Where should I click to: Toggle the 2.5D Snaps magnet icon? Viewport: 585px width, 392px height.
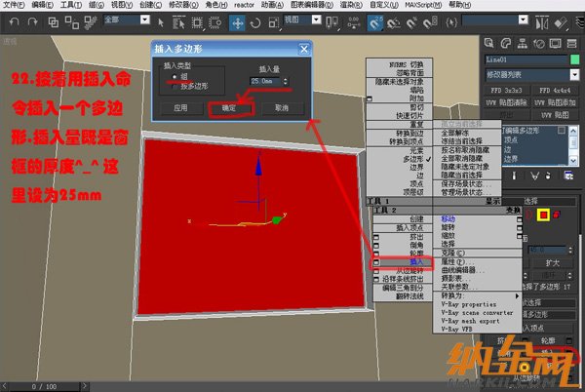pyautogui.click(x=375, y=23)
